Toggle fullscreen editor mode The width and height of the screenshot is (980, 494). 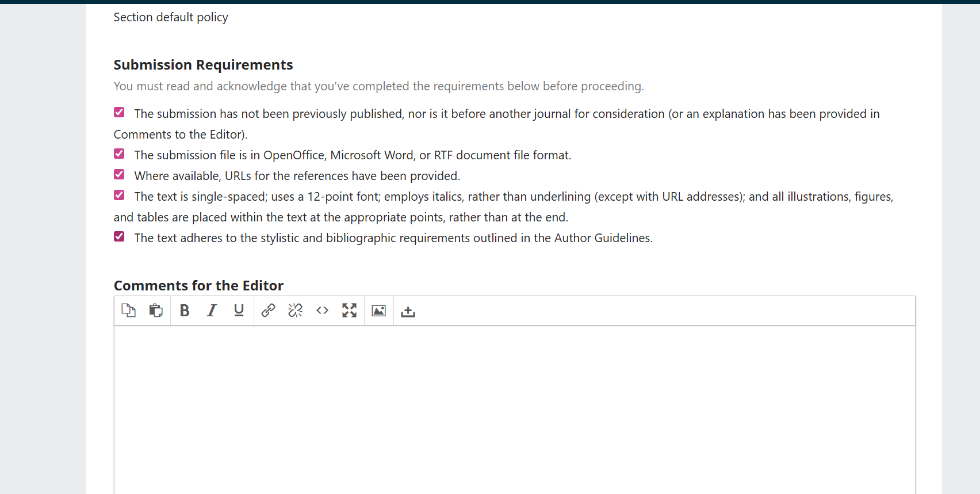(349, 311)
